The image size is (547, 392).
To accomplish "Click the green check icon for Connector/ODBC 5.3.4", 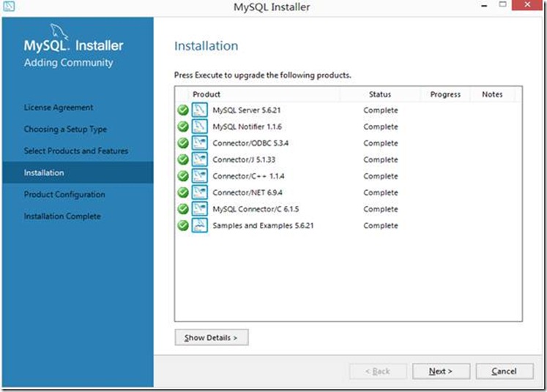I will coord(183,143).
